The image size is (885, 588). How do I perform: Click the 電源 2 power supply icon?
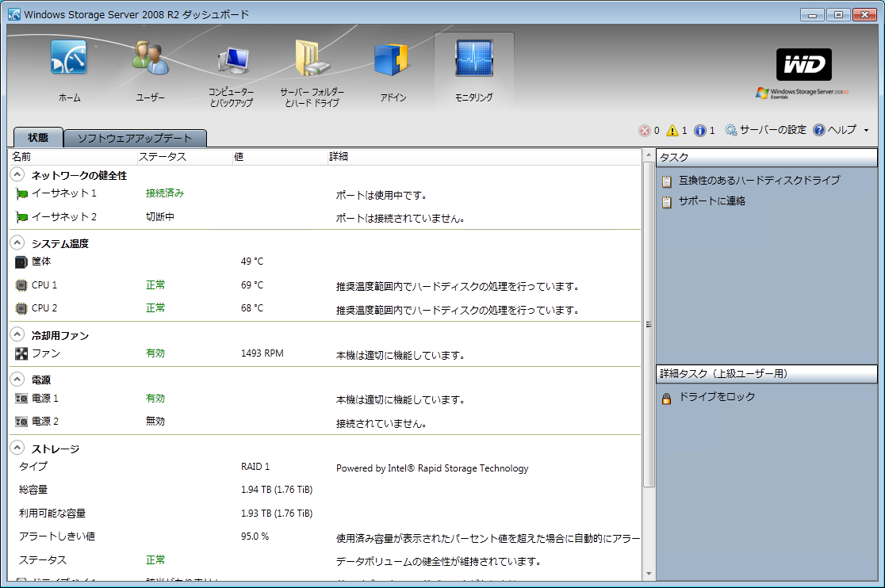21,422
